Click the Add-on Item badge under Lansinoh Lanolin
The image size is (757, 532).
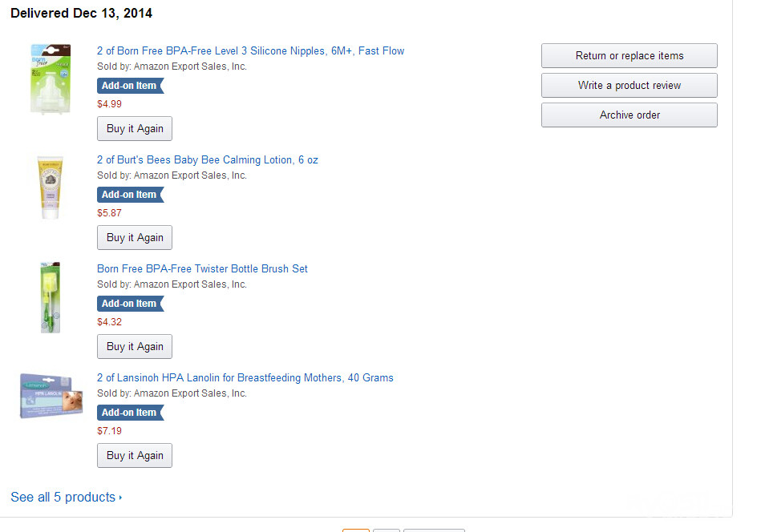click(x=131, y=413)
